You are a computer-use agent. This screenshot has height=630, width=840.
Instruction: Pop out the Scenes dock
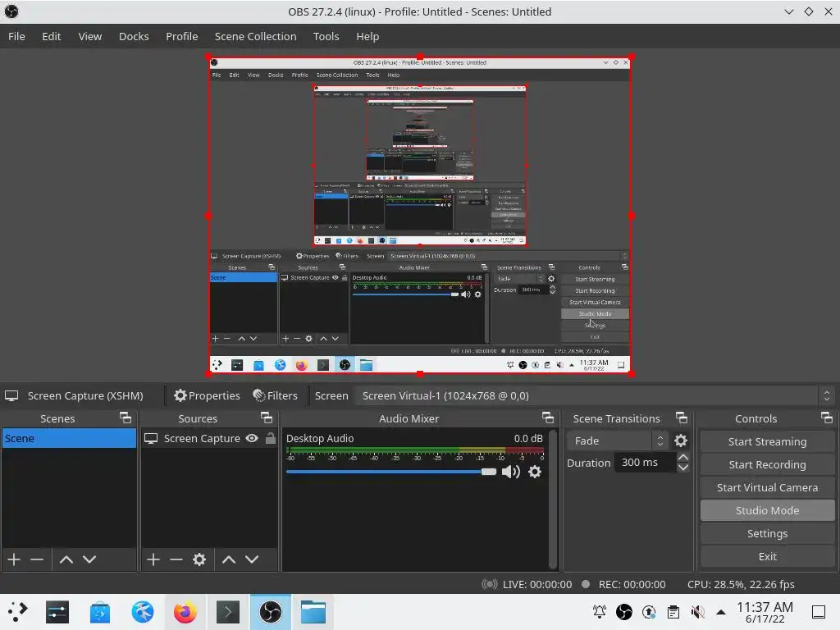click(x=126, y=418)
